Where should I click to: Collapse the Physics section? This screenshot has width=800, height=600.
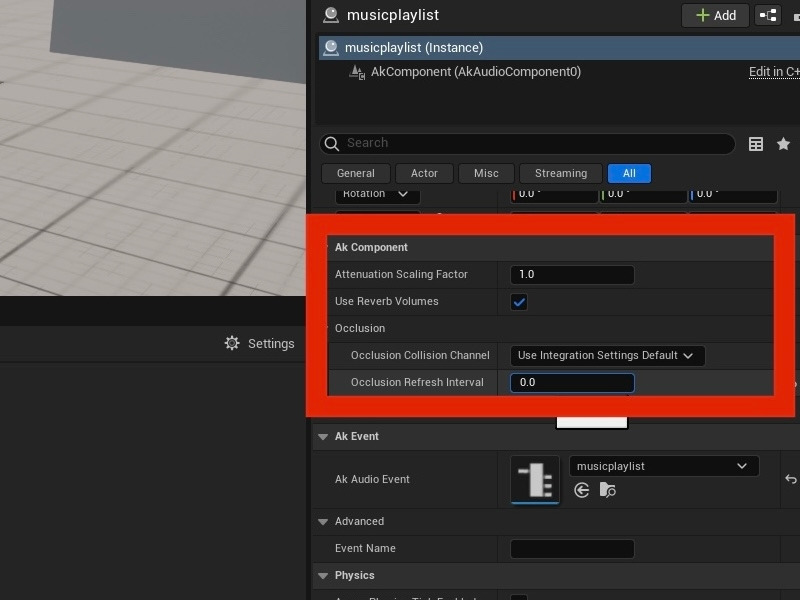(x=322, y=576)
